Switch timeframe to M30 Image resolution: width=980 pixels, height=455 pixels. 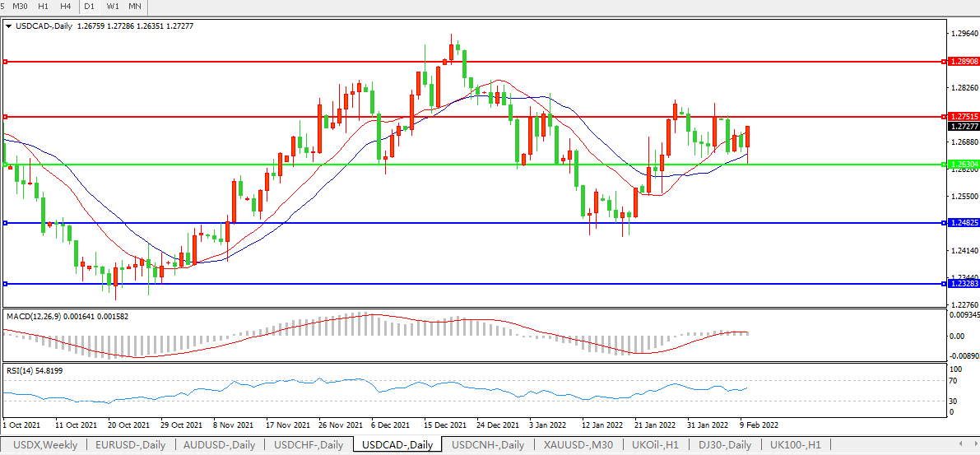click(21, 7)
